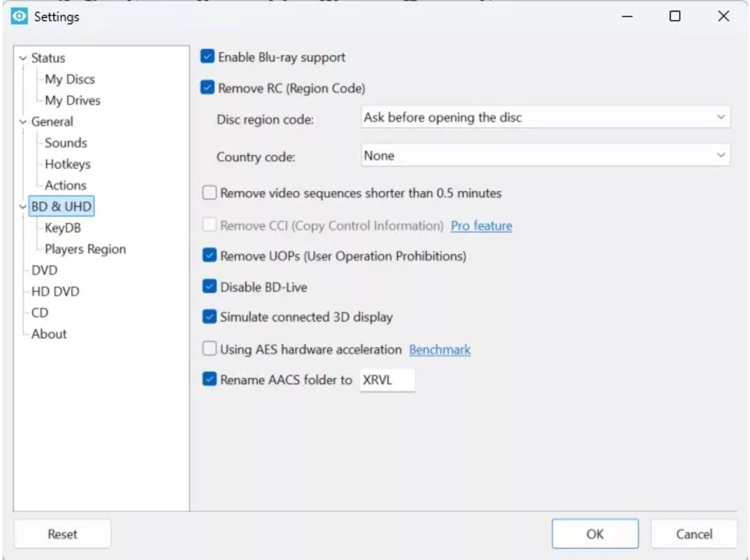
Task: Uncheck Disable BD-Live option
Action: 209,287
